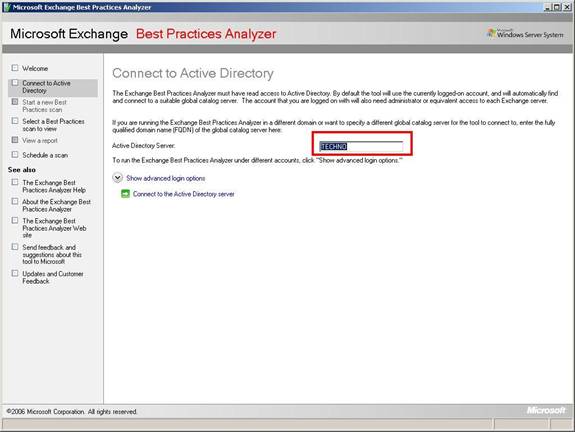Maximize the Best Practices Analyzer window
This screenshot has width=575, height=432.
557,7
